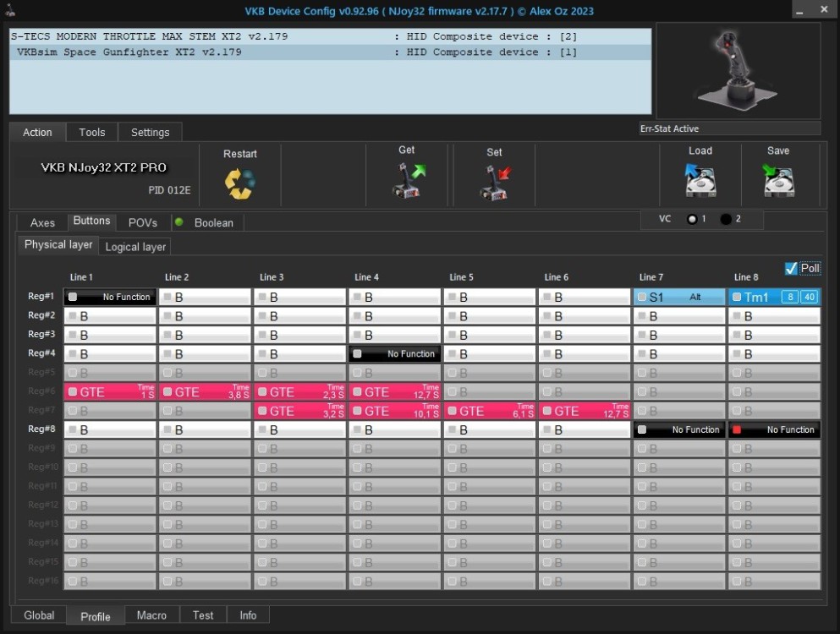Click the Reg#8 row label

pyautogui.click(x=41, y=429)
